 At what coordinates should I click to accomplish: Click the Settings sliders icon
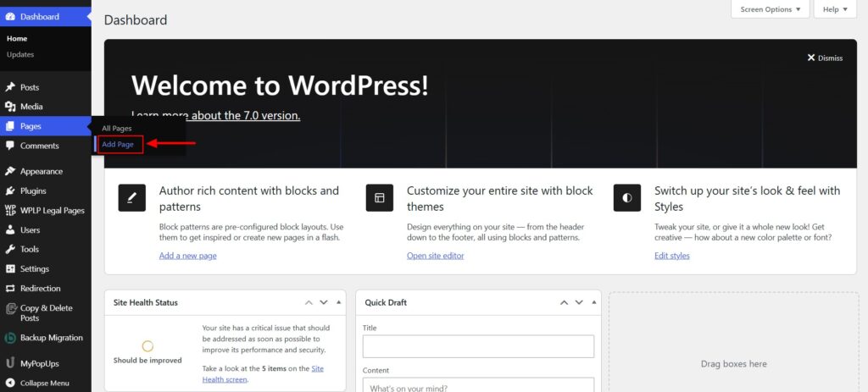point(10,268)
